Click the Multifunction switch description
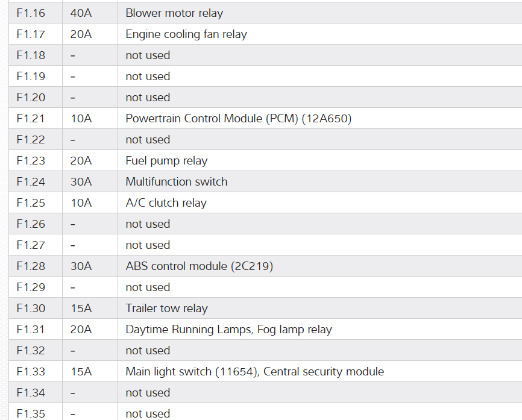This screenshot has height=420, width=522. pyautogui.click(x=177, y=182)
